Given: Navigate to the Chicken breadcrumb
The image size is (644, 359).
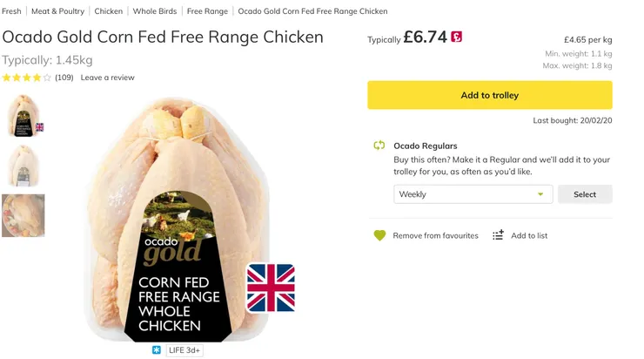Looking at the screenshot, I should [109, 11].
